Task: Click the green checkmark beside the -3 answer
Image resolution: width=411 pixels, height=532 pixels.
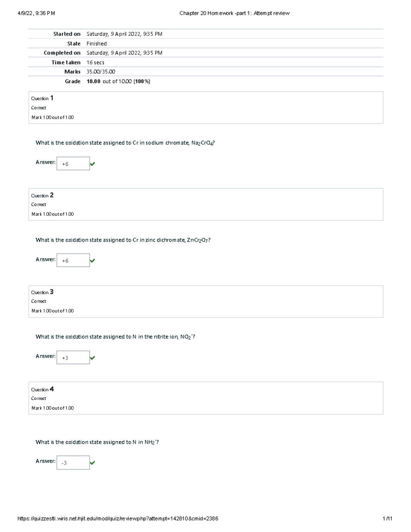Action: pyautogui.click(x=92, y=463)
